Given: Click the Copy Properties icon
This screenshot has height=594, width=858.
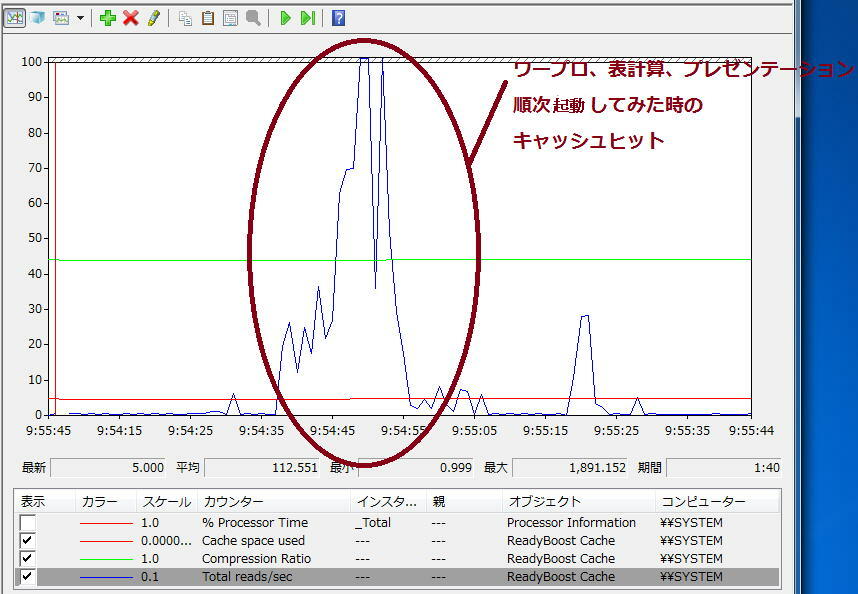Looking at the screenshot, I should pyautogui.click(x=185, y=18).
